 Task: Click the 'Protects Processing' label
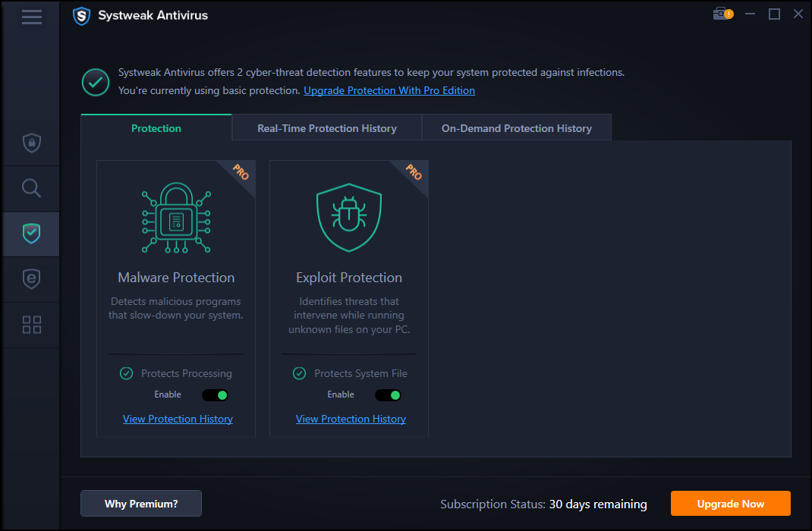click(187, 373)
